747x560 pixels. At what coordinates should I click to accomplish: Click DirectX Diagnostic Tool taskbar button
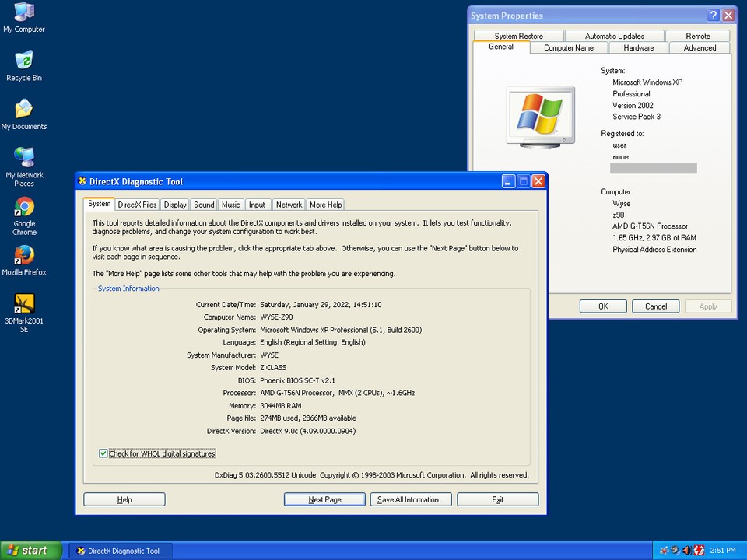pyautogui.click(x=121, y=551)
